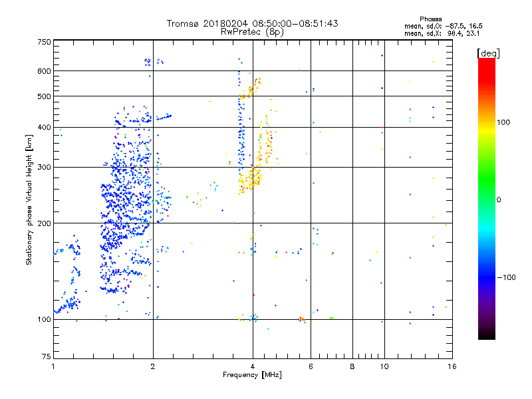Click the x-axis tick label '8'
The width and height of the screenshot is (532, 399).
(x=352, y=366)
